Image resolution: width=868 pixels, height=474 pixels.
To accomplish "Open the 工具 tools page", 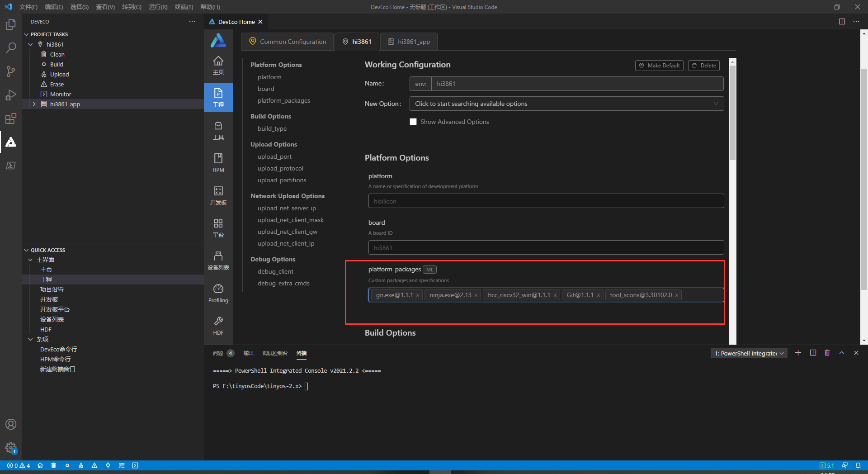I will coord(218,130).
